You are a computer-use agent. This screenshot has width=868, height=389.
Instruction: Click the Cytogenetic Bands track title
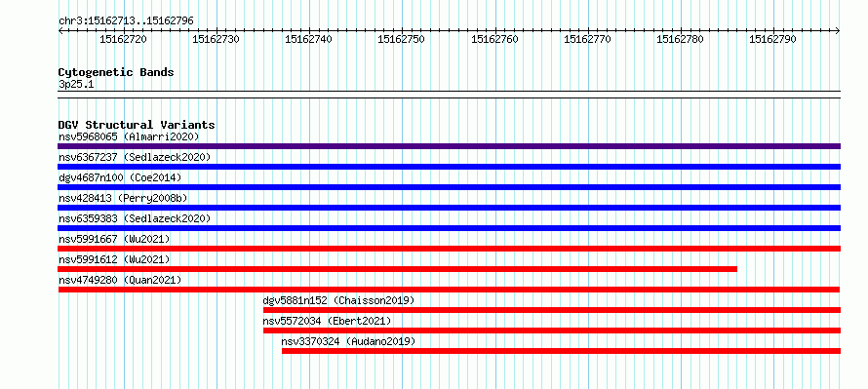pyautogui.click(x=116, y=72)
